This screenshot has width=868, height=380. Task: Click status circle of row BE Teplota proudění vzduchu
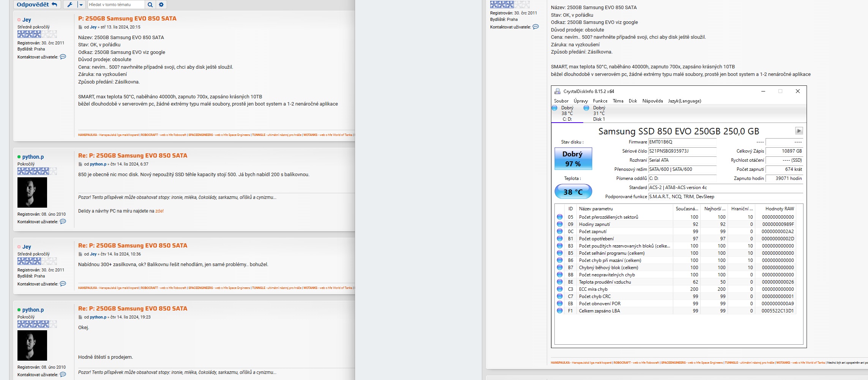tap(560, 282)
